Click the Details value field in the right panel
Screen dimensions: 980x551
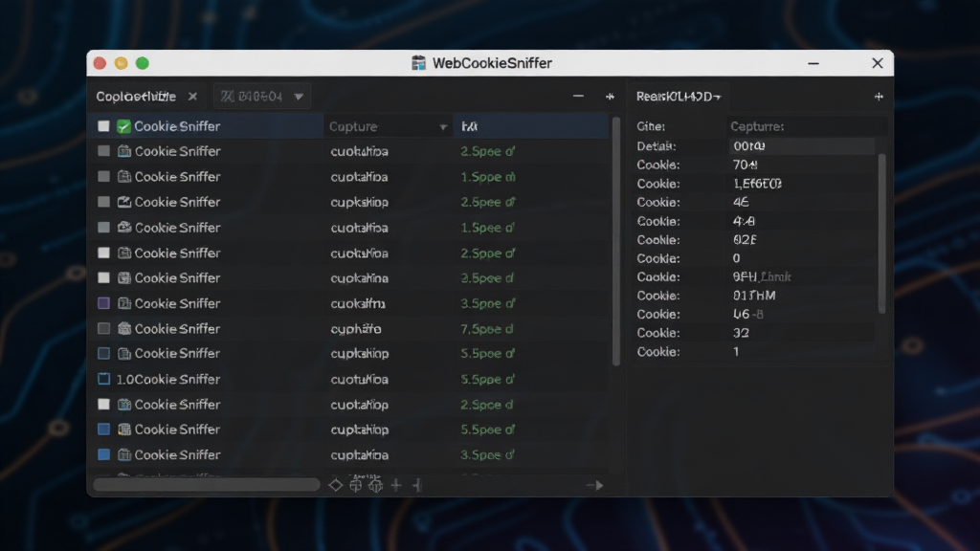[x=803, y=146]
